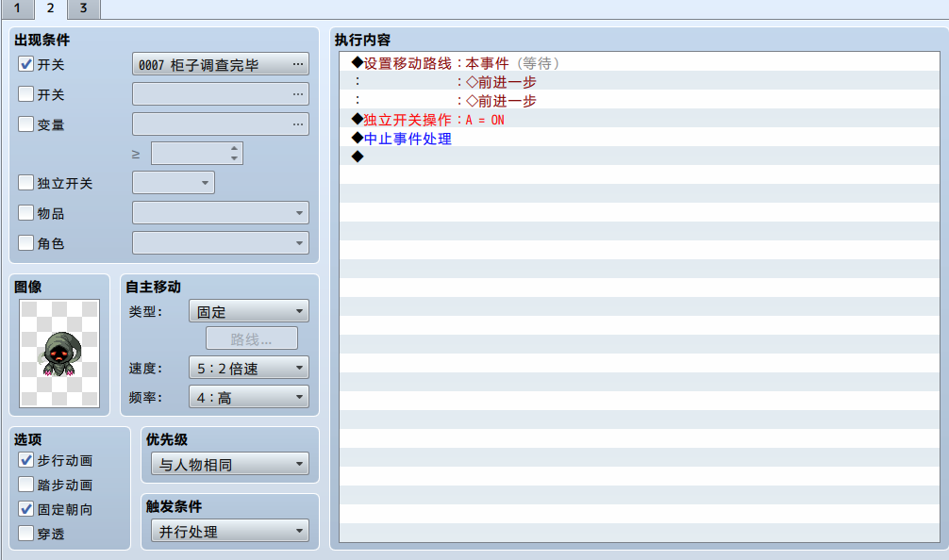Enable the 穿透 option

tap(26, 534)
